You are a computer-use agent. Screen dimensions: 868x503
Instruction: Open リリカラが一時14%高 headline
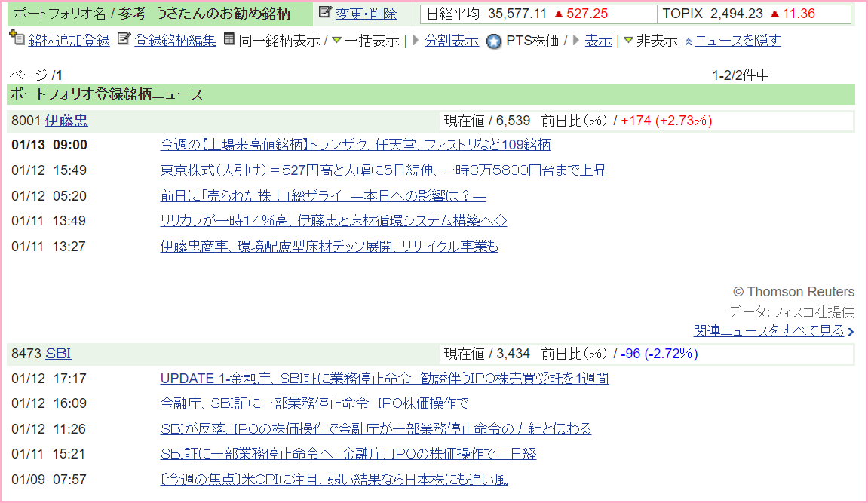[333, 221]
